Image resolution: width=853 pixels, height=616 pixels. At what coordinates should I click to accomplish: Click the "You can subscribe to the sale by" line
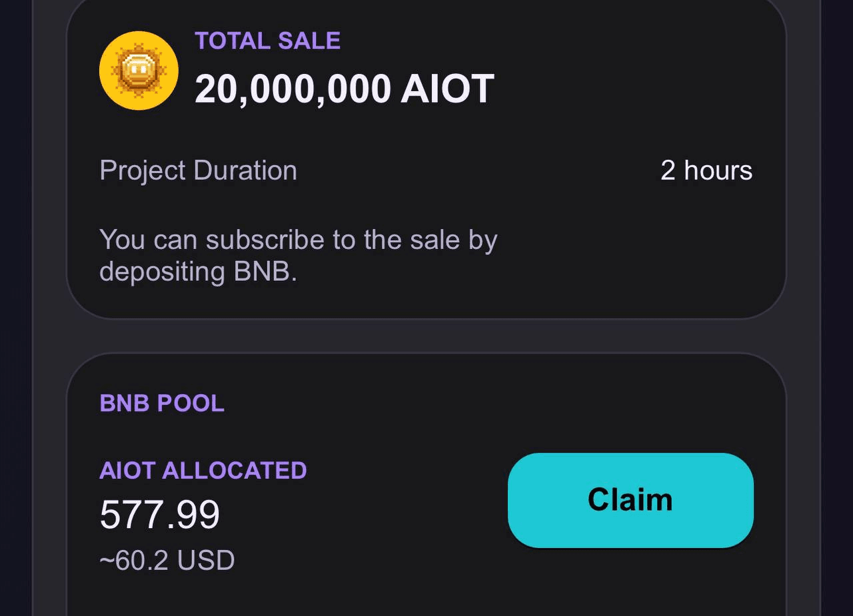click(x=298, y=240)
